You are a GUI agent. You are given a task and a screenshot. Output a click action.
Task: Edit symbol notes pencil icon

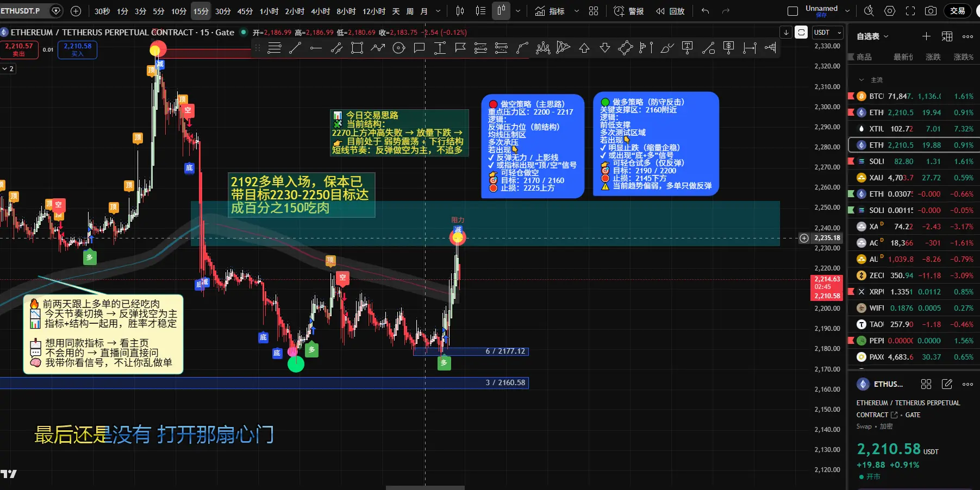click(947, 384)
